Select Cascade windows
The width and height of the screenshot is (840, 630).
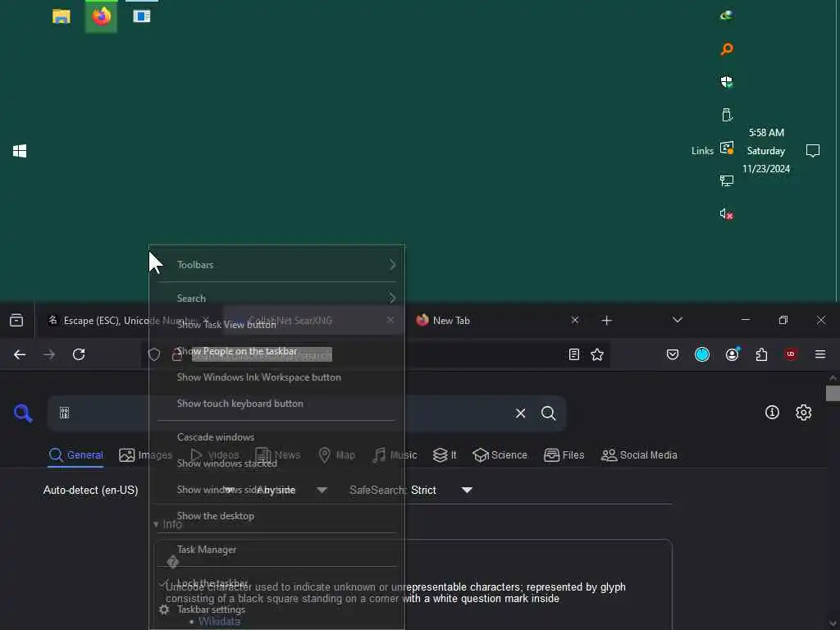(276, 437)
